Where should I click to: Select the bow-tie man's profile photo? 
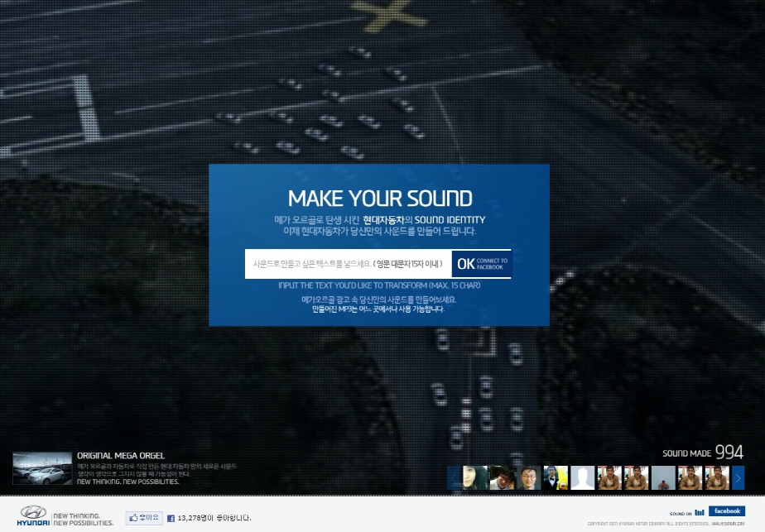pyautogui.click(x=556, y=478)
